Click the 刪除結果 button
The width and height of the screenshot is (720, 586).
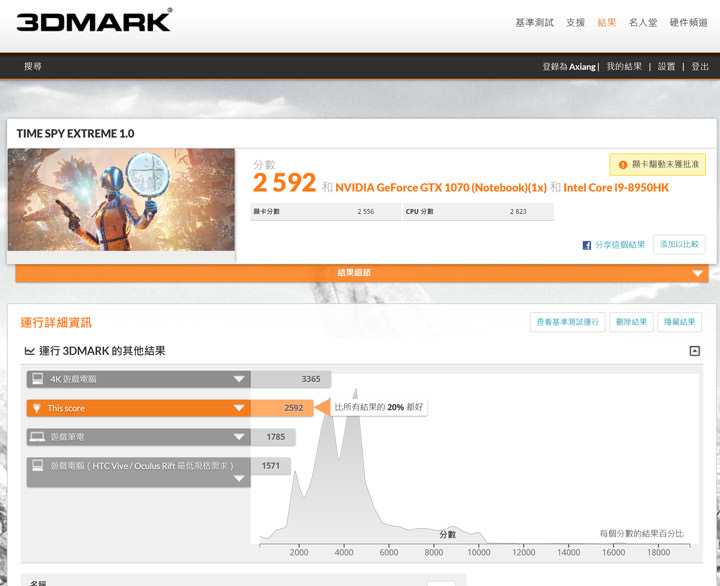click(x=633, y=322)
